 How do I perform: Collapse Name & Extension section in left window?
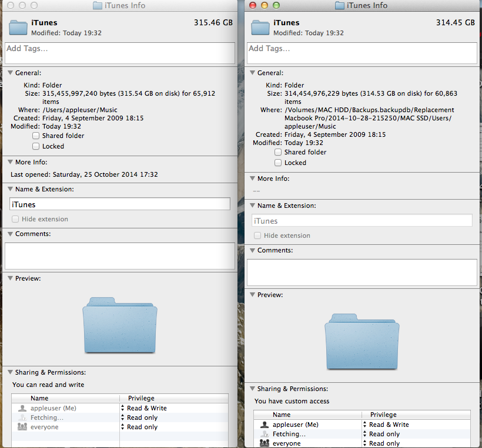coord(10,189)
